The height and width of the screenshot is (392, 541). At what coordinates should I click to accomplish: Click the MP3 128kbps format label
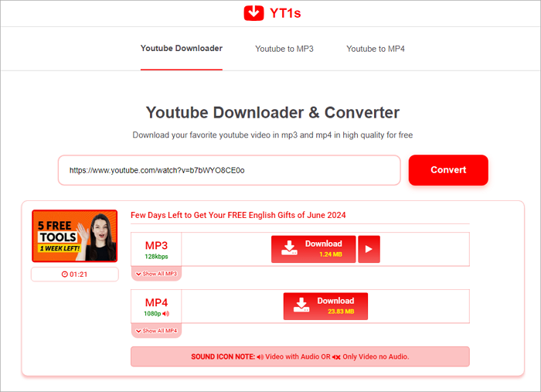pyautogui.click(x=156, y=249)
